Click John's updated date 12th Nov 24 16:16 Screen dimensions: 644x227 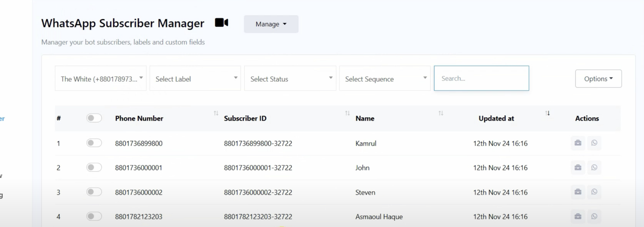pyautogui.click(x=500, y=168)
